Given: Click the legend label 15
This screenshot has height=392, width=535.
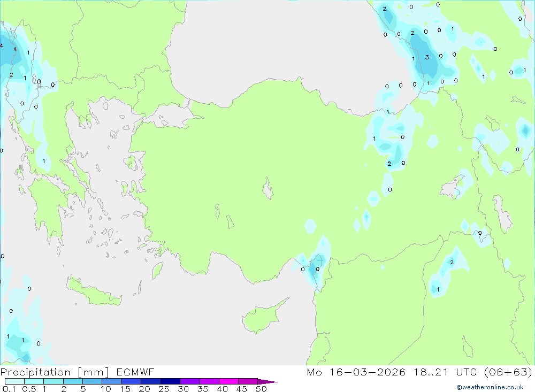Looking at the screenshot, I should (125, 389).
